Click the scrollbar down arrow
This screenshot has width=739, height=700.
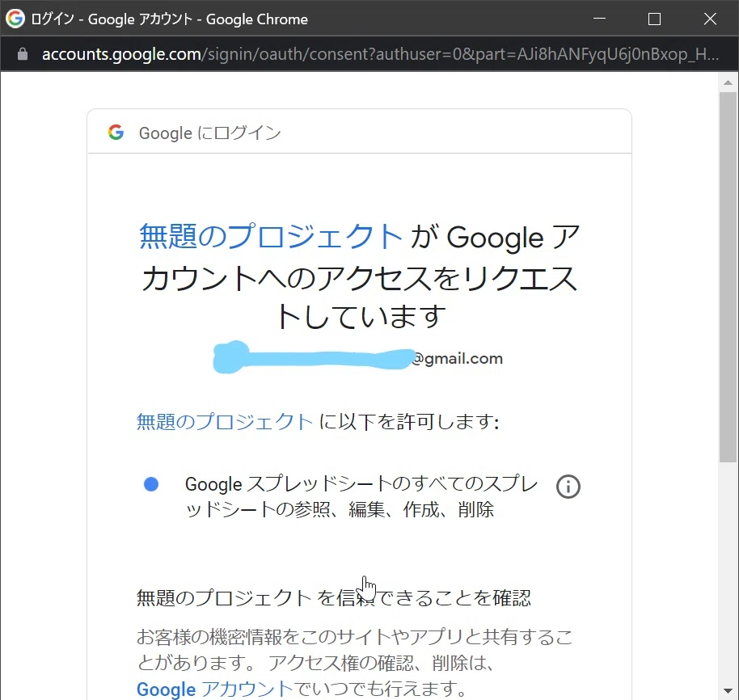[728, 691]
